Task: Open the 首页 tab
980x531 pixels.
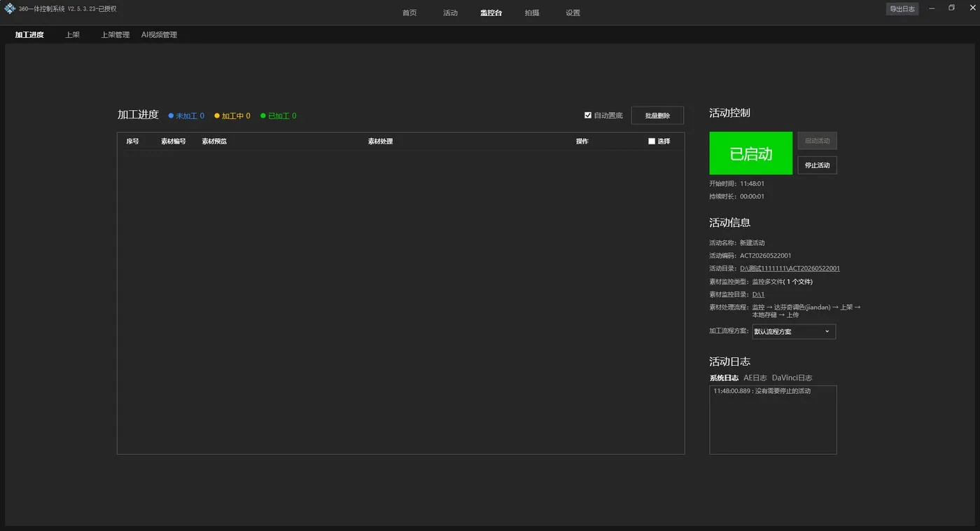Action: (409, 13)
